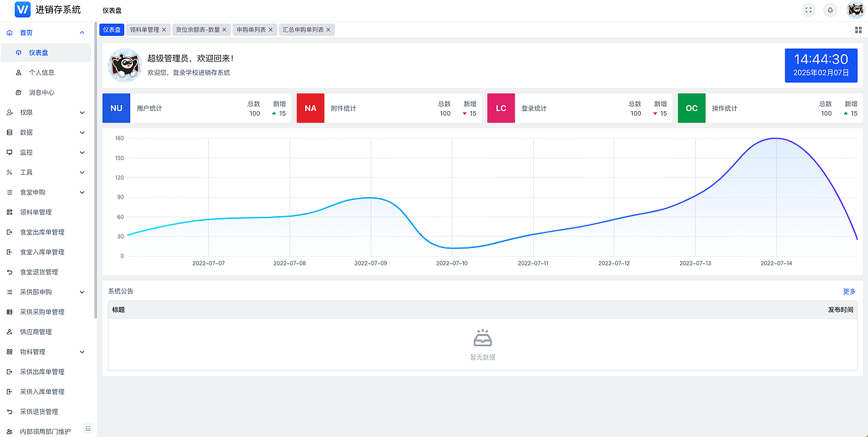Open user avatar menu in header
The height and width of the screenshot is (437, 868).
pyautogui.click(x=855, y=9)
